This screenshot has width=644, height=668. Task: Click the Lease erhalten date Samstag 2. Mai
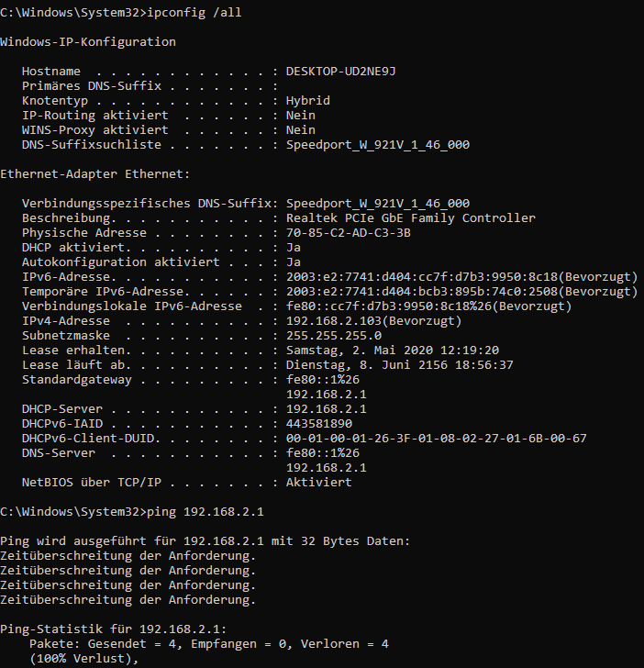[393, 351]
